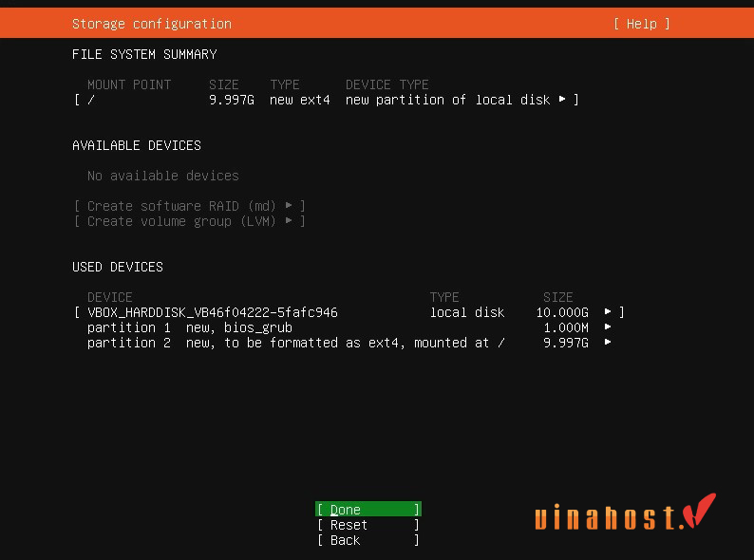The width and height of the screenshot is (754, 560).
Task: Select the VBOX_HARDDISK device name
Action: [212, 312]
